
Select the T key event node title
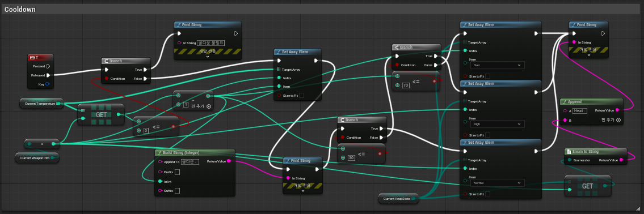41,58
